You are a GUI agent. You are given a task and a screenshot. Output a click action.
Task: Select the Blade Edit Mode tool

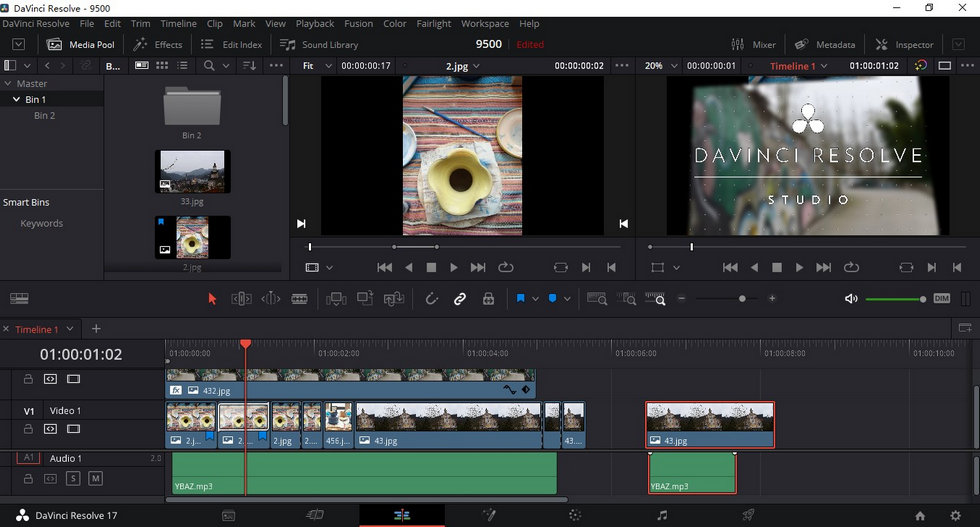pyautogui.click(x=299, y=299)
